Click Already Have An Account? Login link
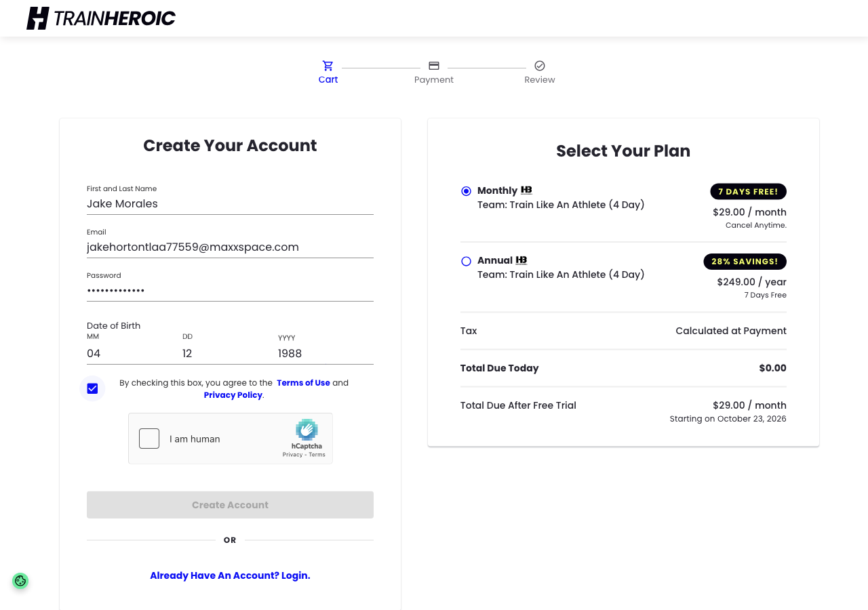 [230, 575]
